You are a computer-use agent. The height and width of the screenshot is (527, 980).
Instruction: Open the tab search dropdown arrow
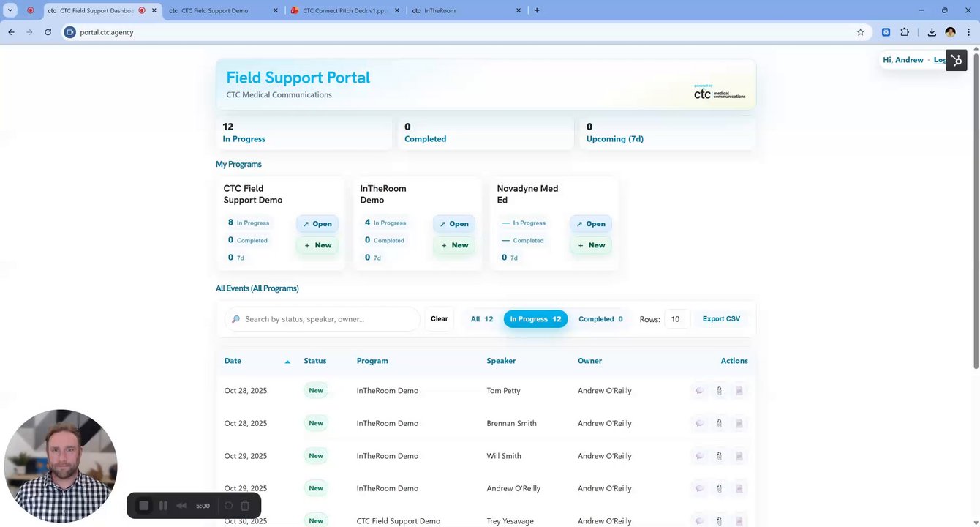click(10, 10)
